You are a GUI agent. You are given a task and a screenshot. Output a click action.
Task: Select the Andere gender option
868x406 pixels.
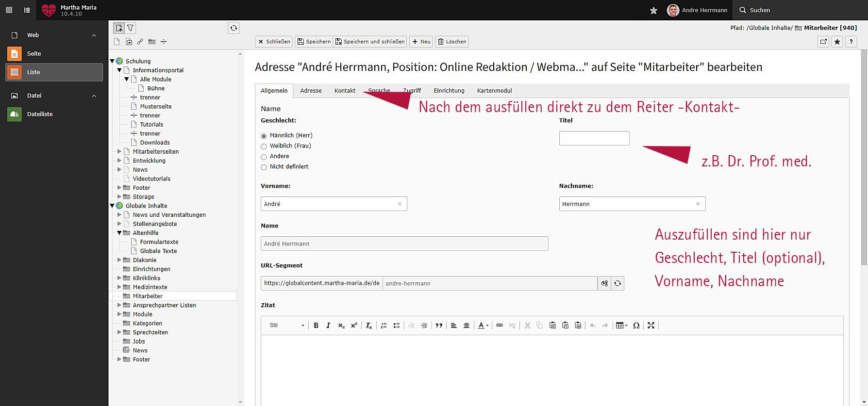264,157
